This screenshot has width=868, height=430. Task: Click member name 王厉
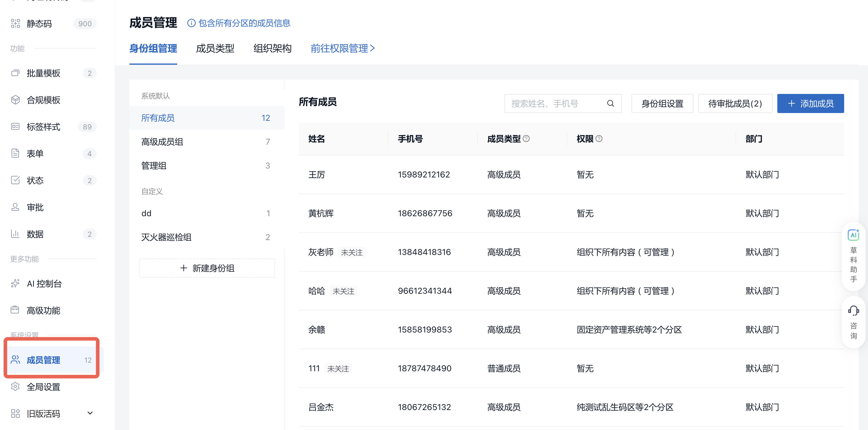(x=317, y=174)
